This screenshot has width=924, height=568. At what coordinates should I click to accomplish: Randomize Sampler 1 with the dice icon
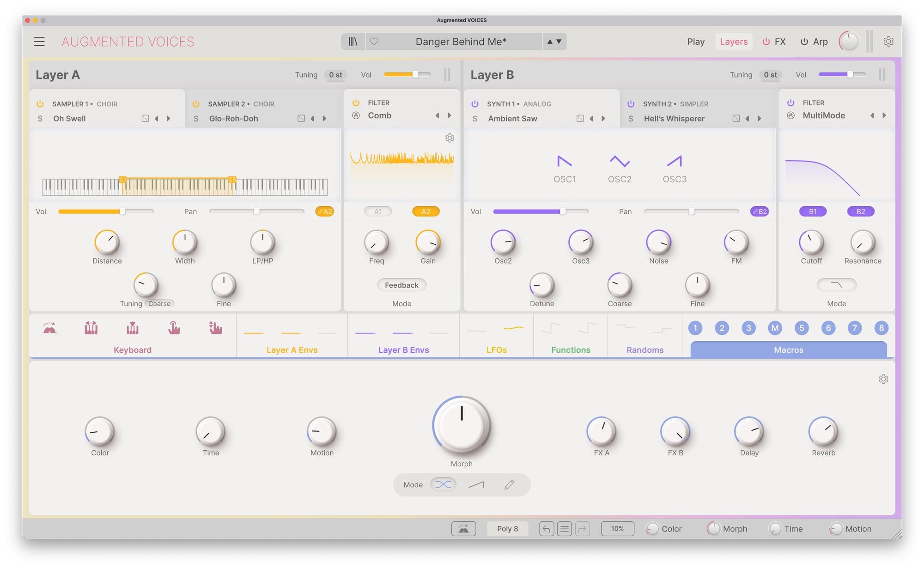(146, 119)
